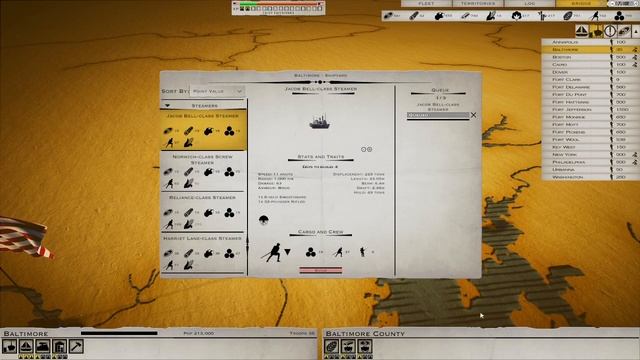Click the American flag on the map

pyautogui.click(x=24, y=238)
